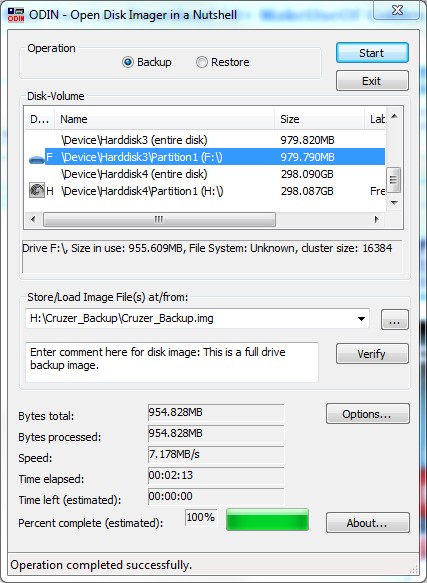Click the browse "..." button
This screenshot has width=427, height=583.
[x=394, y=320]
